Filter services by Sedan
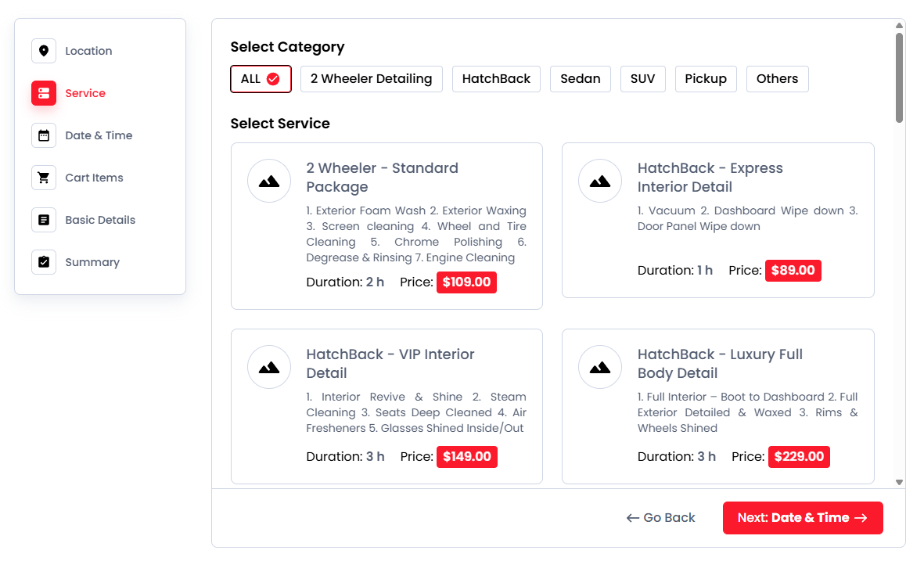924x561 pixels. [x=581, y=79]
